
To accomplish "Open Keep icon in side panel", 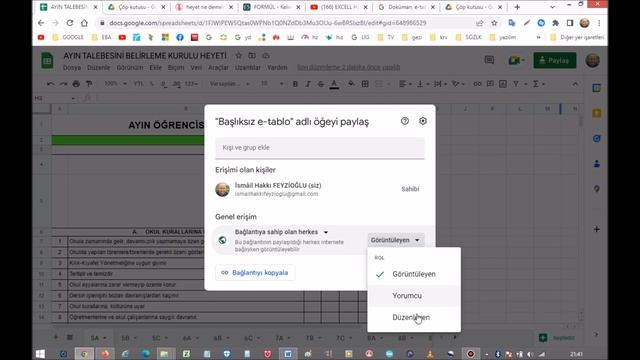I will (597, 113).
